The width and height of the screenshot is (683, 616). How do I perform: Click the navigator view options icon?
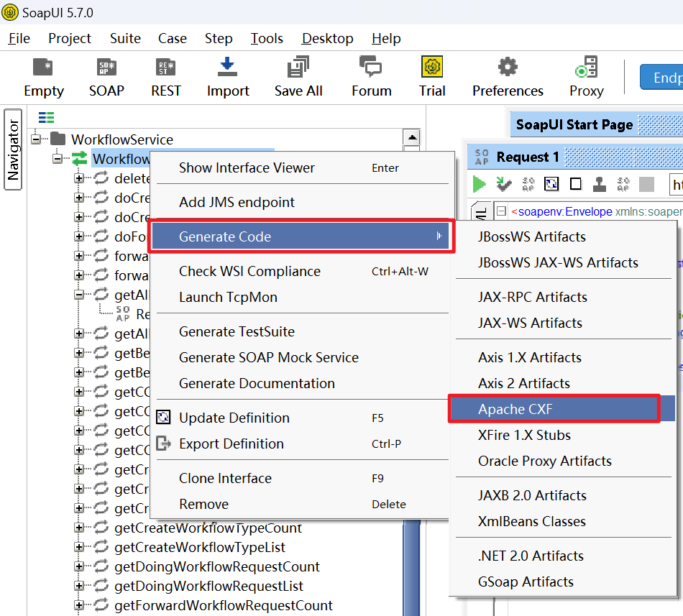(x=46, y=118)
